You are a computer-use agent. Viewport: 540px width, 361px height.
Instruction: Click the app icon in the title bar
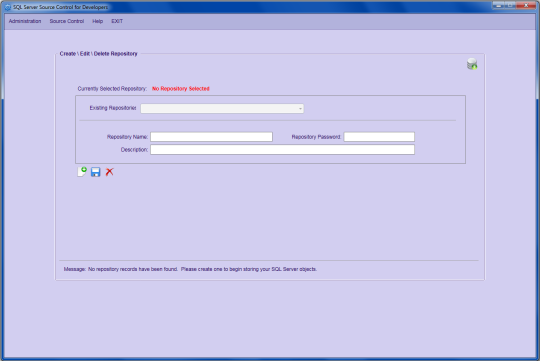8,7
